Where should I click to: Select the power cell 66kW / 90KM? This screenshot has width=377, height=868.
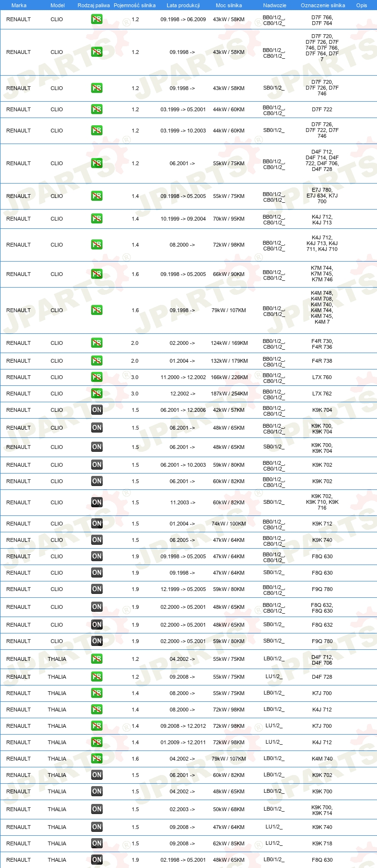229,274
